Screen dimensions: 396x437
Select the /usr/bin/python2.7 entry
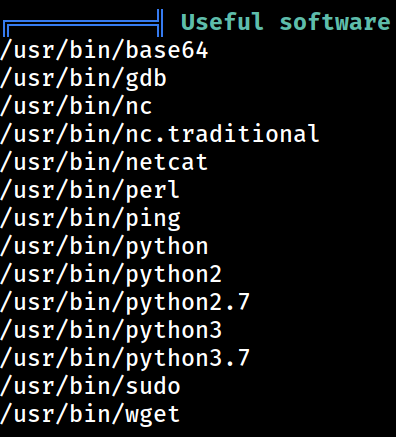pos(125,302)
